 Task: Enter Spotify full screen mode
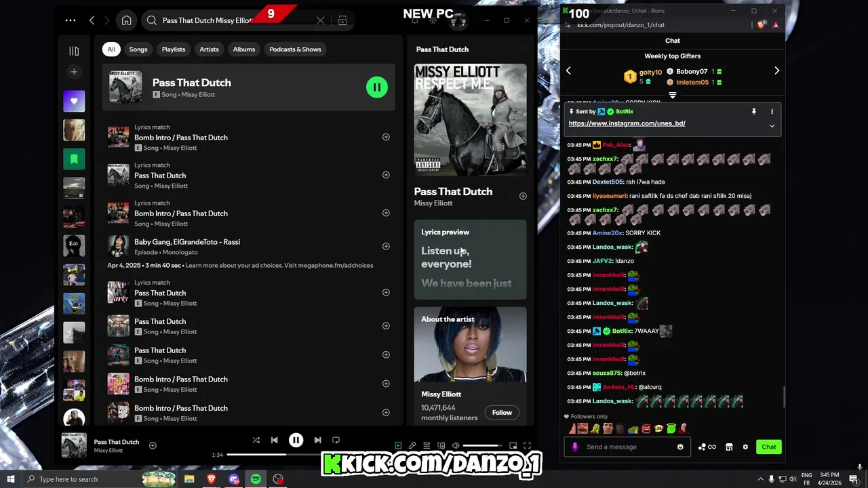click(527, 446)
